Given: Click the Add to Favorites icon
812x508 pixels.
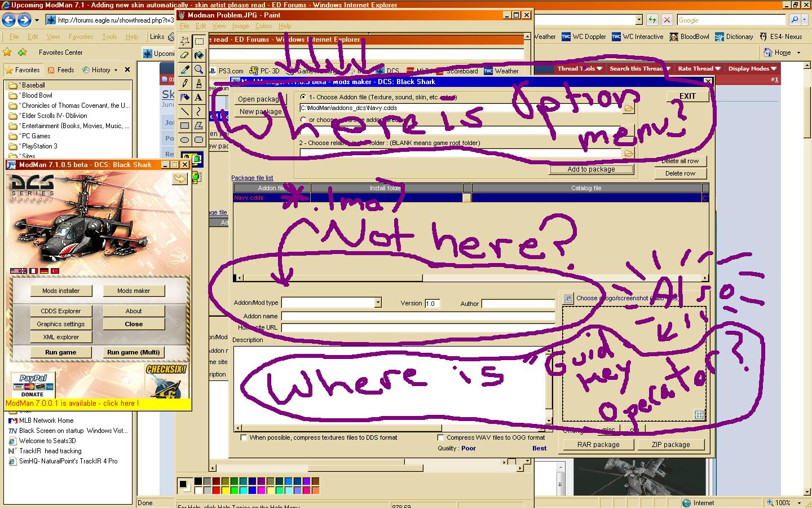Looking at the screenshot, I should (x=22, y=52).
